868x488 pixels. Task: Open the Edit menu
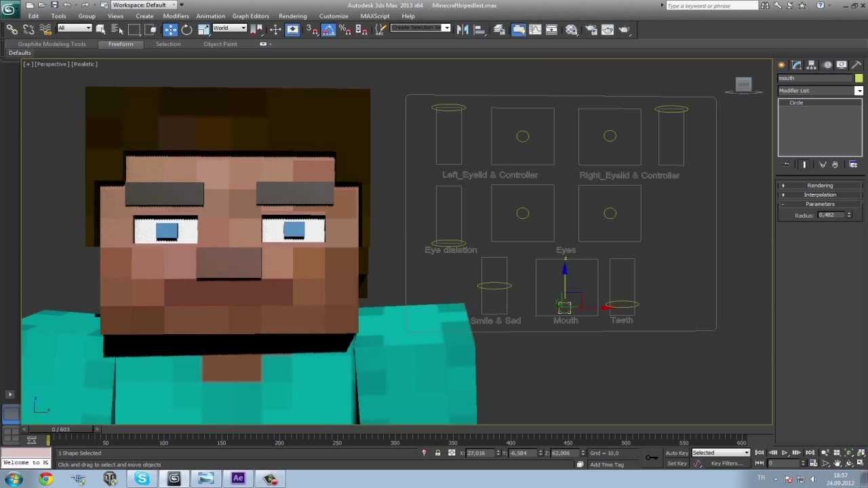click(x=33, y=16)
